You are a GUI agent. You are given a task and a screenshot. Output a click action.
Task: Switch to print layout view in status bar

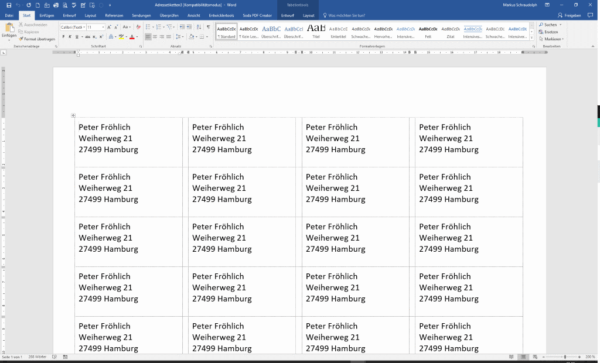[523, 356]
